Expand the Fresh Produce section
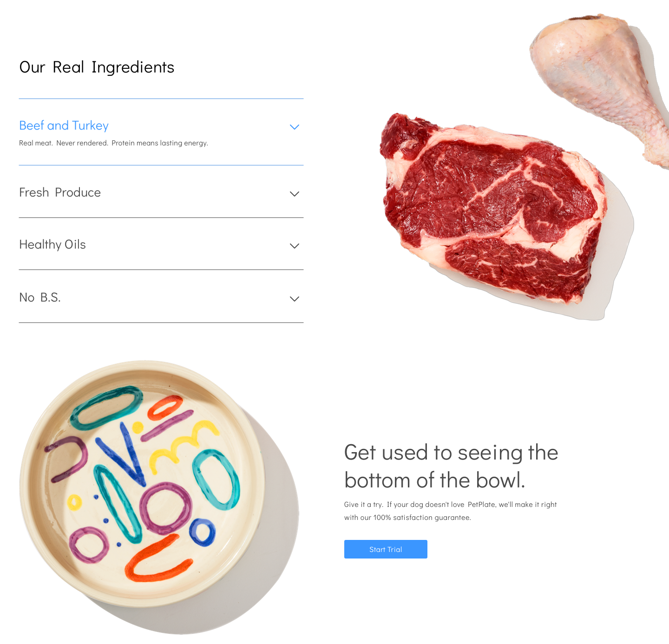669x644 pixels. [x=161, y=192]
